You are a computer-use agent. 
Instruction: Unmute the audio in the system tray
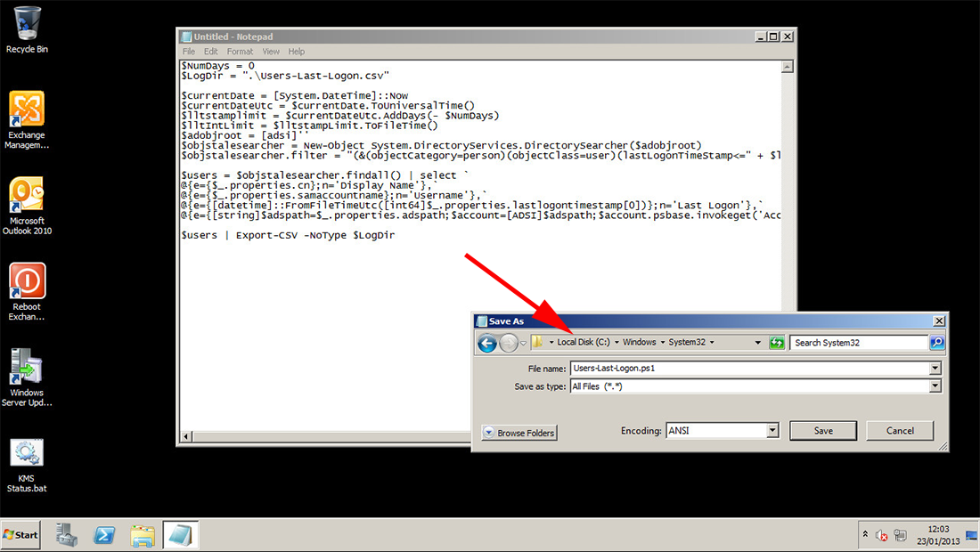881,534
